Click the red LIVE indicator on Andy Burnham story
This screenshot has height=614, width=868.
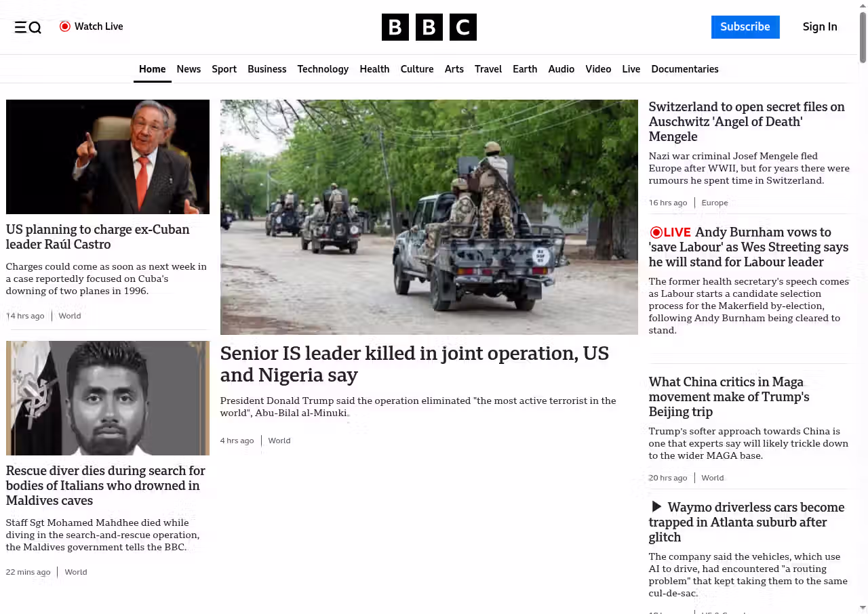click(x=670, y=232)
